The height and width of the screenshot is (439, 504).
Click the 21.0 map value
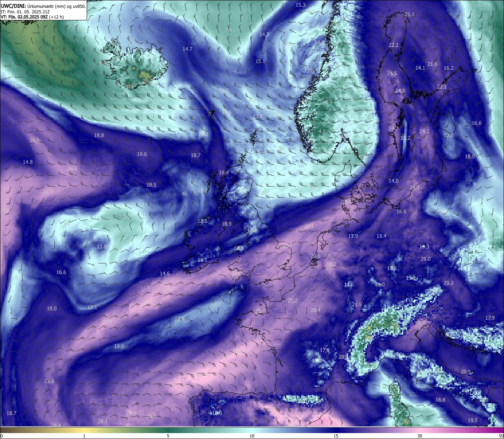426,259
